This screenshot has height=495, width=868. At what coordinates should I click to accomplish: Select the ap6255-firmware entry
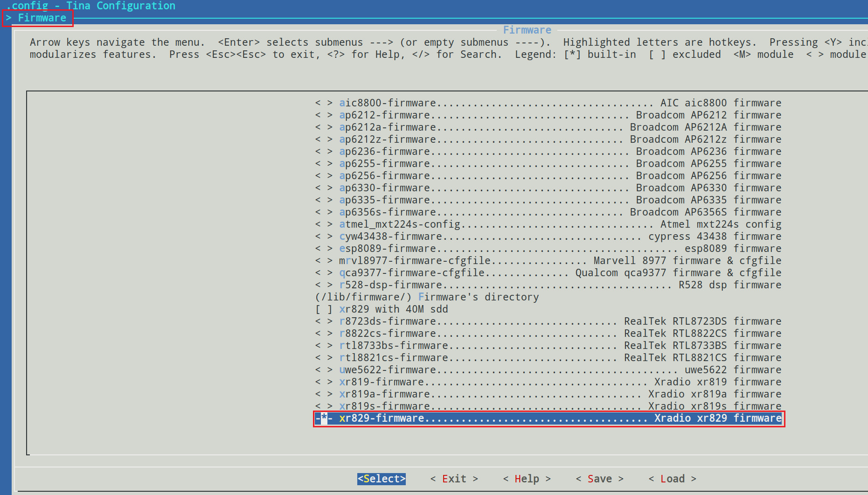pyautogui.click(x=548, y=164)
